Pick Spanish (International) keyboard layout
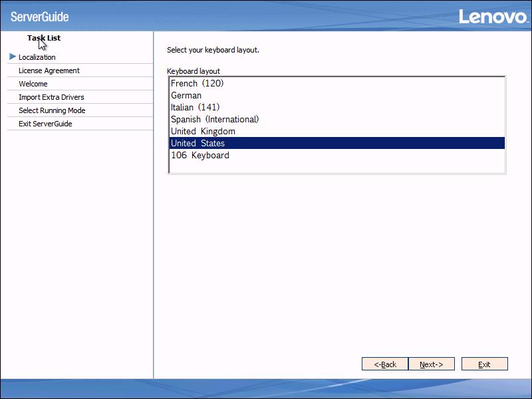This screenshot has width=532, height=399. pyautogui.click(x=215, y=119)
